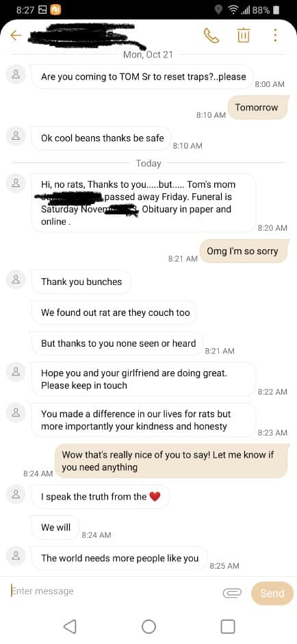Tap the gallery notification icon in status bar
This screenshot has height=644, width=297.
(42, 10)
